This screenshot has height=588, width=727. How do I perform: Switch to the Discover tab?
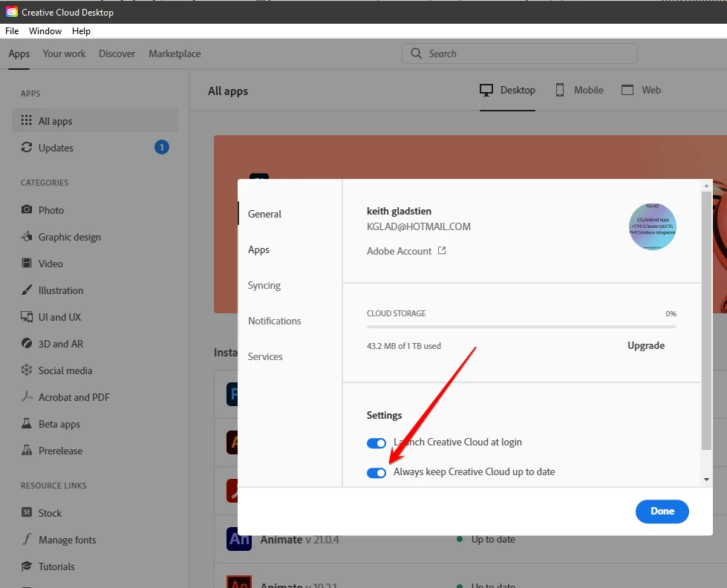[x=117, y=53]
